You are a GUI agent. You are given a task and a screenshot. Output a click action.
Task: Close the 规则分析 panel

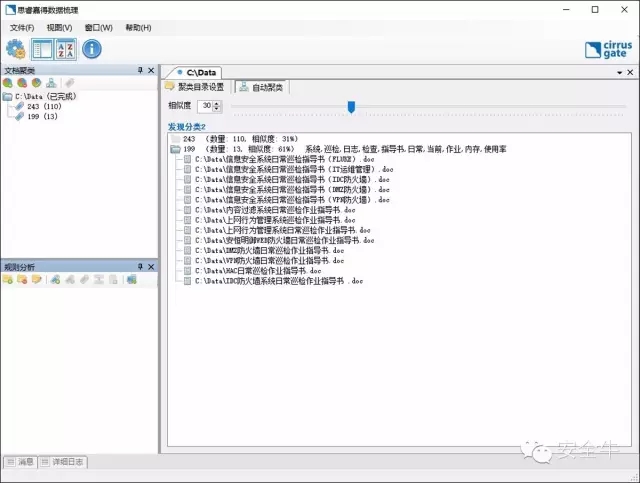151,267
